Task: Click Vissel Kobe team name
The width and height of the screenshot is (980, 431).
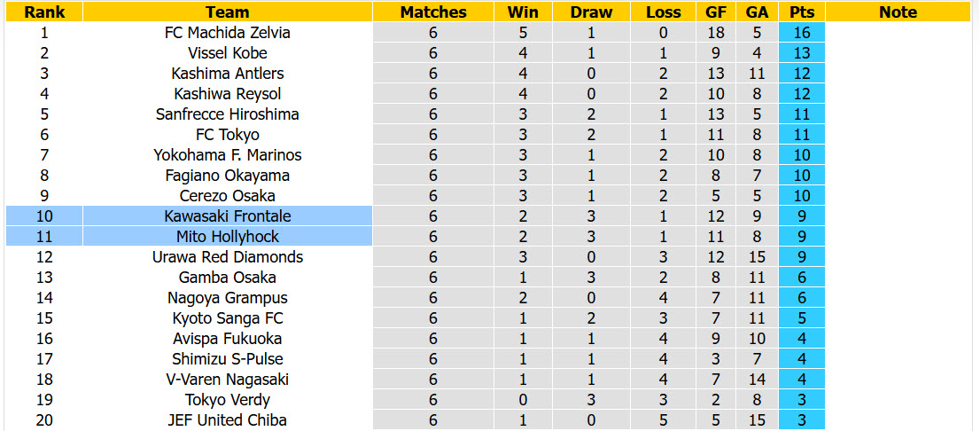Action: coord(228,53)
